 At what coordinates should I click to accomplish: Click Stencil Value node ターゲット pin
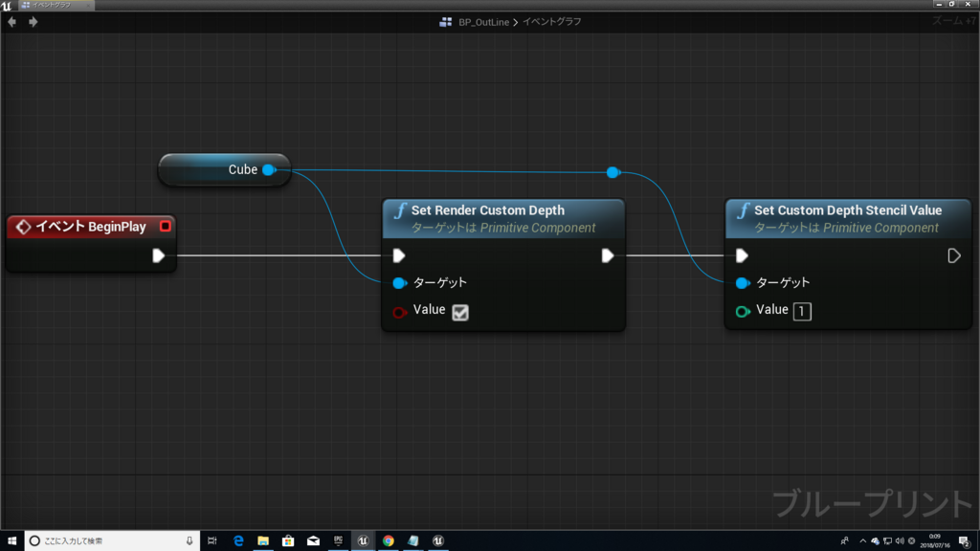743,283
